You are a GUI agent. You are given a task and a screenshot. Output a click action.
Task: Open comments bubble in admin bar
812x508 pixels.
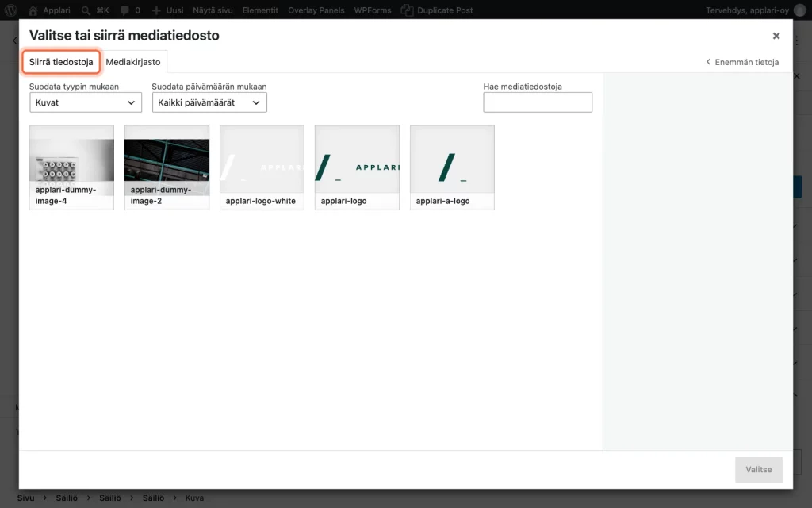130,10
